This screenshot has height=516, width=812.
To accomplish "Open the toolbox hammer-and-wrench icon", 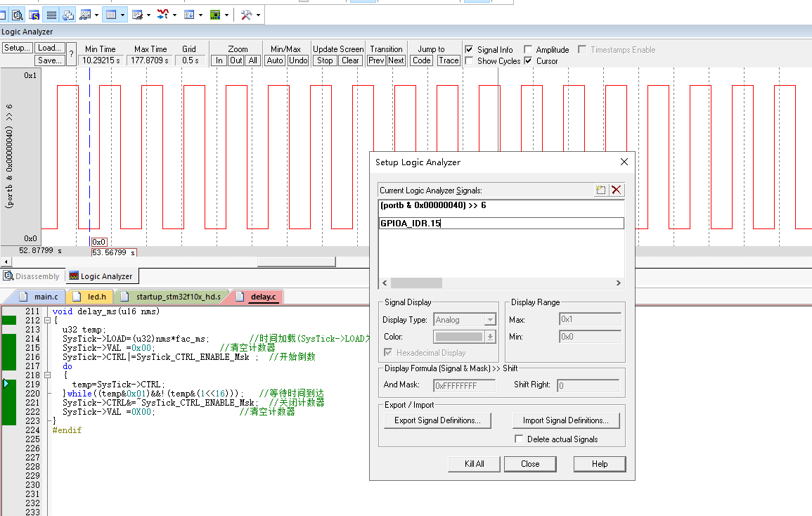I will tap(246, 14).
